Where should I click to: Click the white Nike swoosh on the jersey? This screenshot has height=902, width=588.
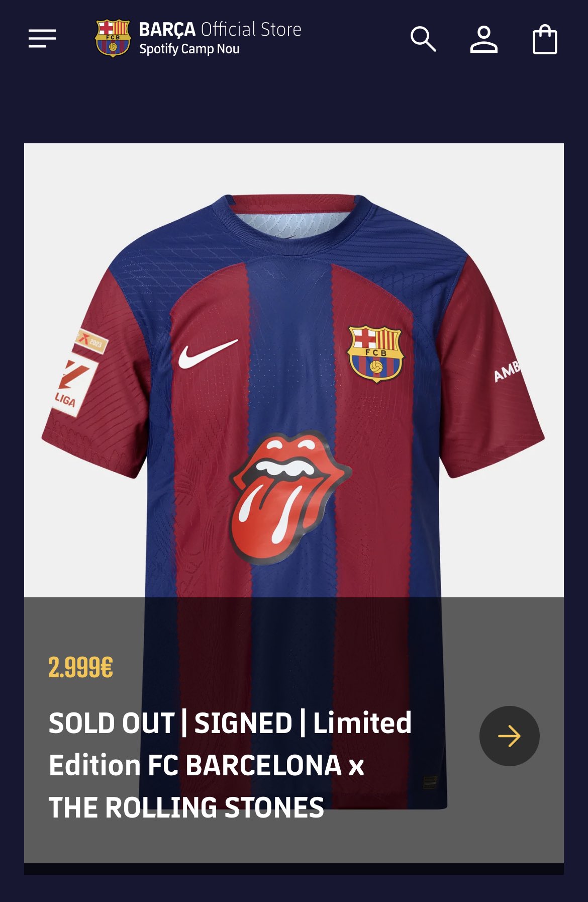click(208, 354)
